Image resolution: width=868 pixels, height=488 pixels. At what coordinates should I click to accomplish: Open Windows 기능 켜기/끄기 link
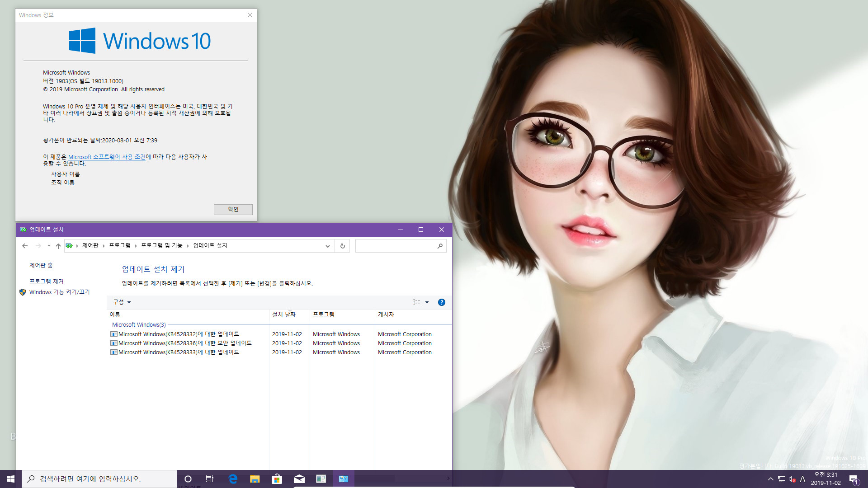click(60, 292)
